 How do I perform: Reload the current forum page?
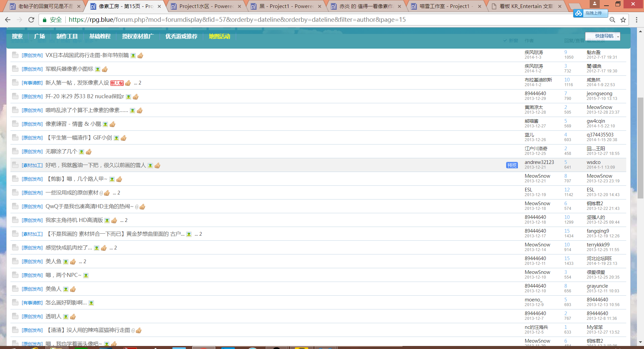tap(31, 20)
